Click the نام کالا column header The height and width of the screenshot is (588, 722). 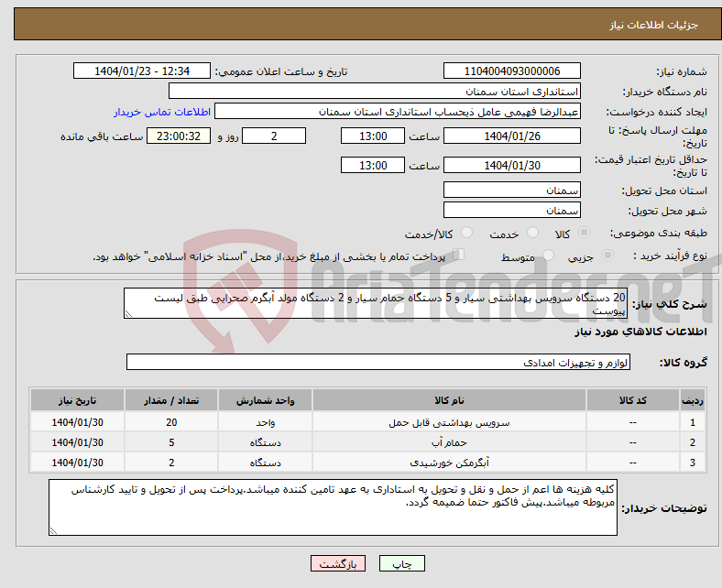coord(449,400)
